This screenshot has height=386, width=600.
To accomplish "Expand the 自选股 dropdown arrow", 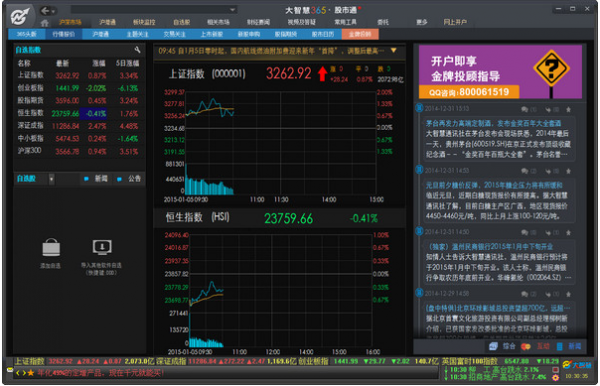I will point(51,179).
